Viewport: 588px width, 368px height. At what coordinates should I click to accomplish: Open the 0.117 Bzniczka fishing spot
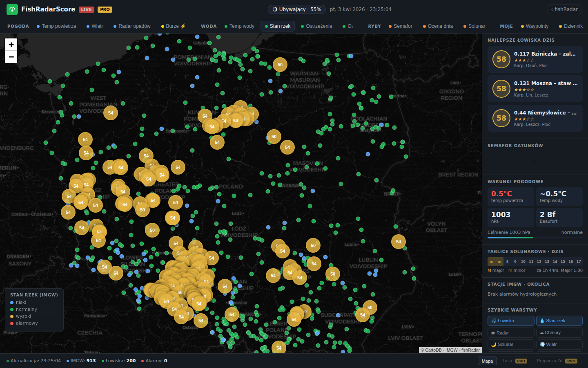pos(535,59)
